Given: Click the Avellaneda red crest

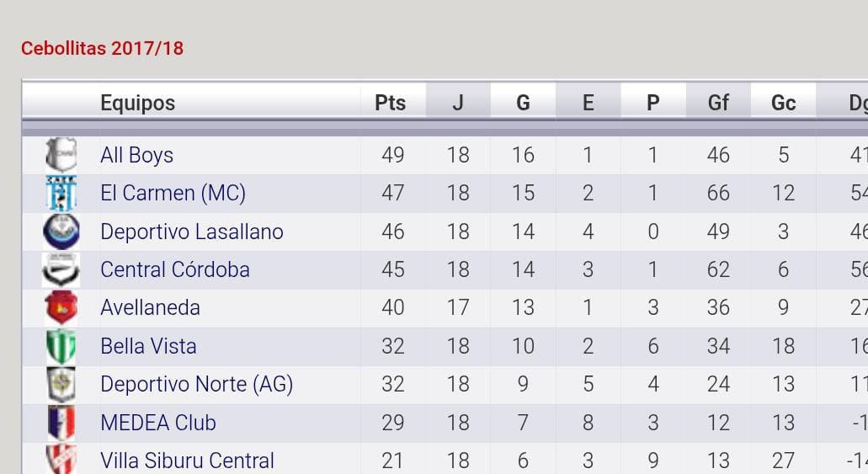Looking at the screenshot, I should pyautogui.click(x=61, y=308).
